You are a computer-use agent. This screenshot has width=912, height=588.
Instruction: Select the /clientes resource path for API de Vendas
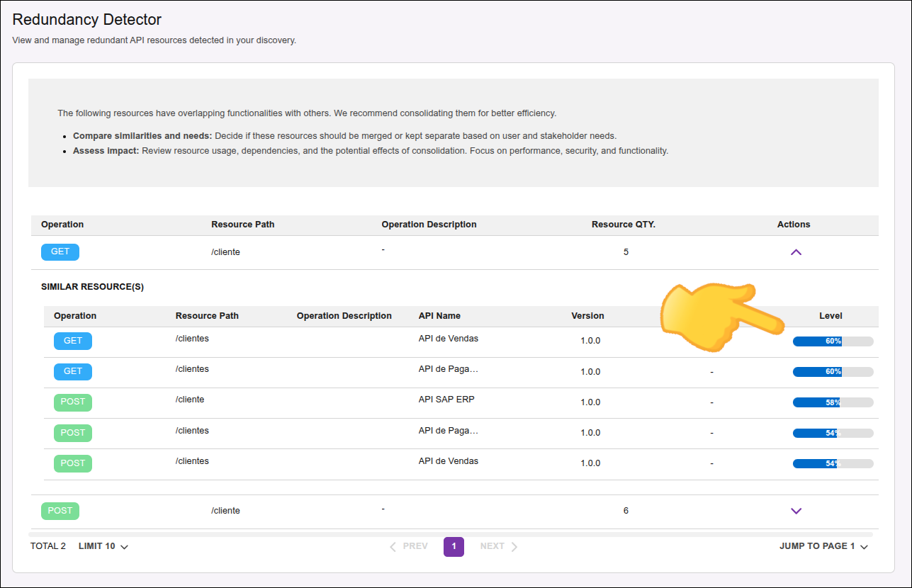(x=191, y=338)
